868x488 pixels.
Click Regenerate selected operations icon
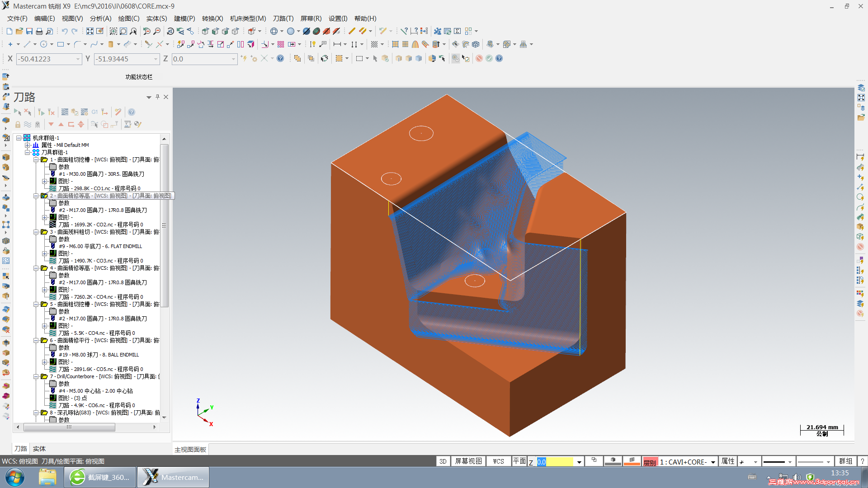[x=41, y=112]
